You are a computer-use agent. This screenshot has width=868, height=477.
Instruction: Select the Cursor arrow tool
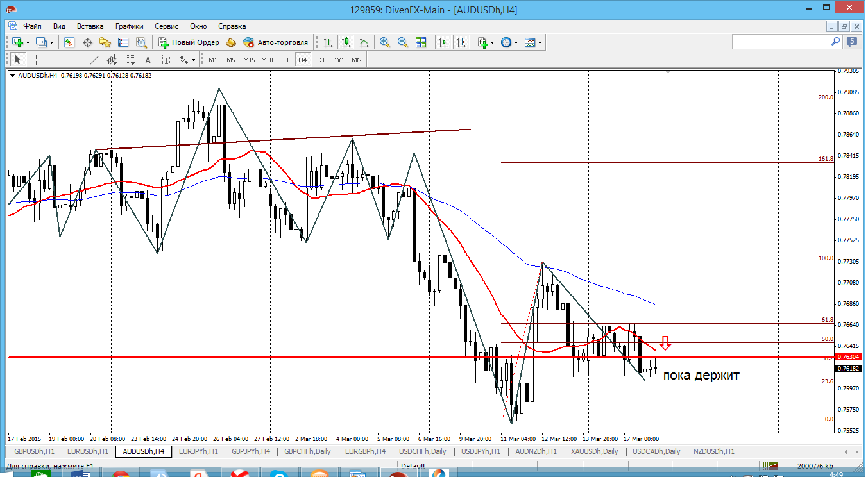coord(18,60)
